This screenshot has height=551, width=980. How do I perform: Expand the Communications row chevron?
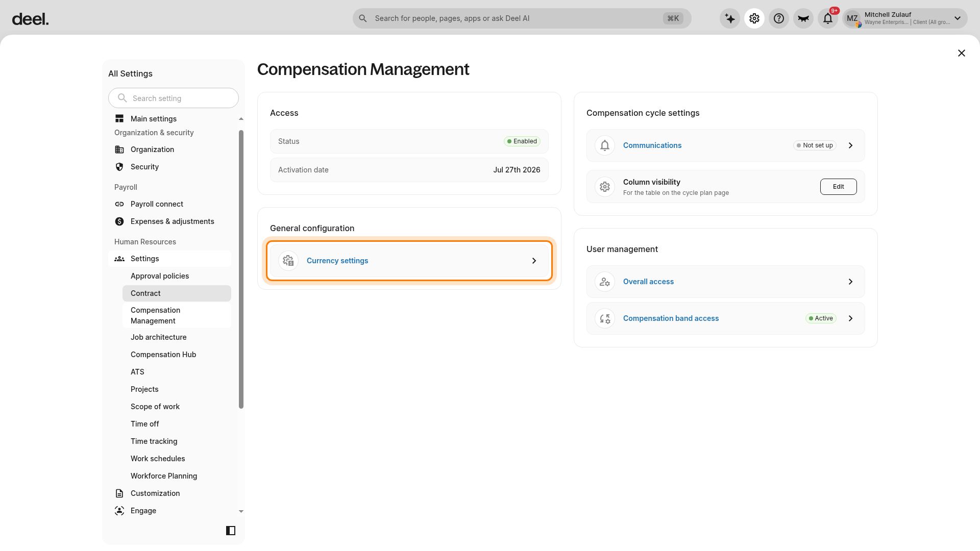pyautogui.click(x=851, y=145)
